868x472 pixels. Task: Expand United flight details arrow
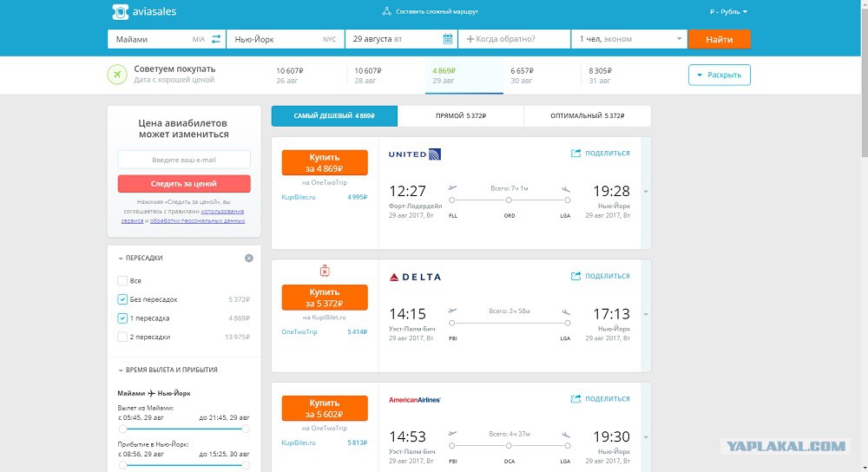point(646,192)
